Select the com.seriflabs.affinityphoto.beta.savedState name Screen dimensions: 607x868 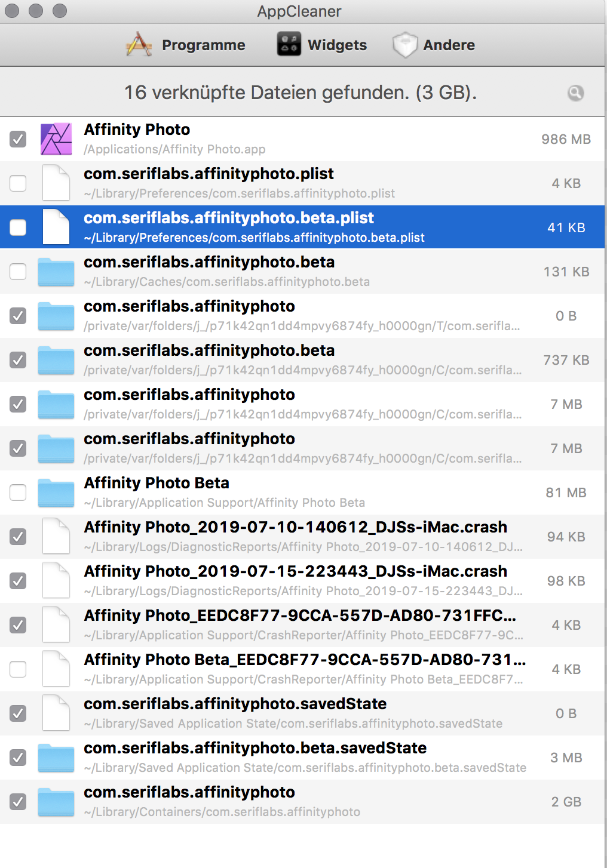click(255, 748)
